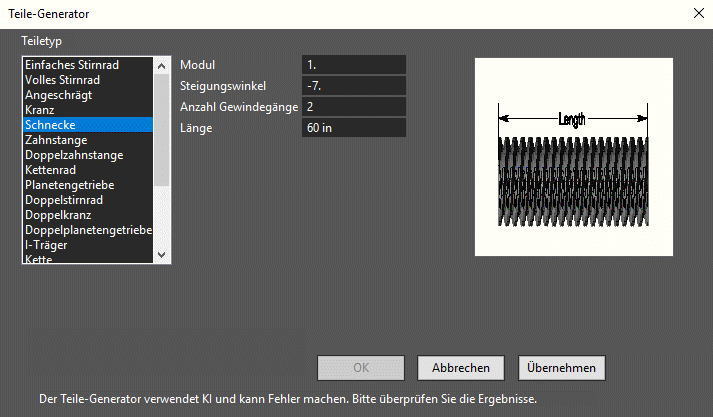
Task: Select Zahnstange from the list
Action: point(88,140)
